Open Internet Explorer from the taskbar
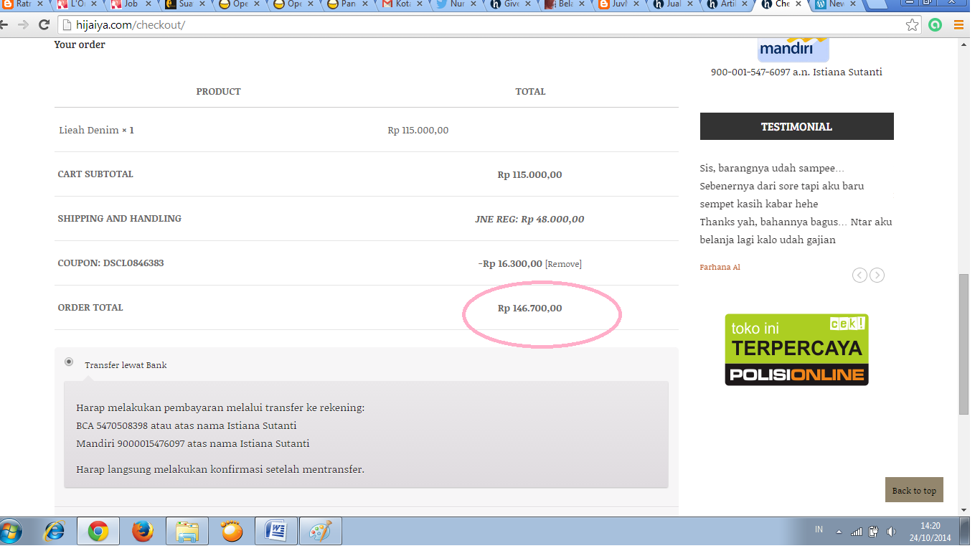Screen dimensions: 980x551 (55, 532)
